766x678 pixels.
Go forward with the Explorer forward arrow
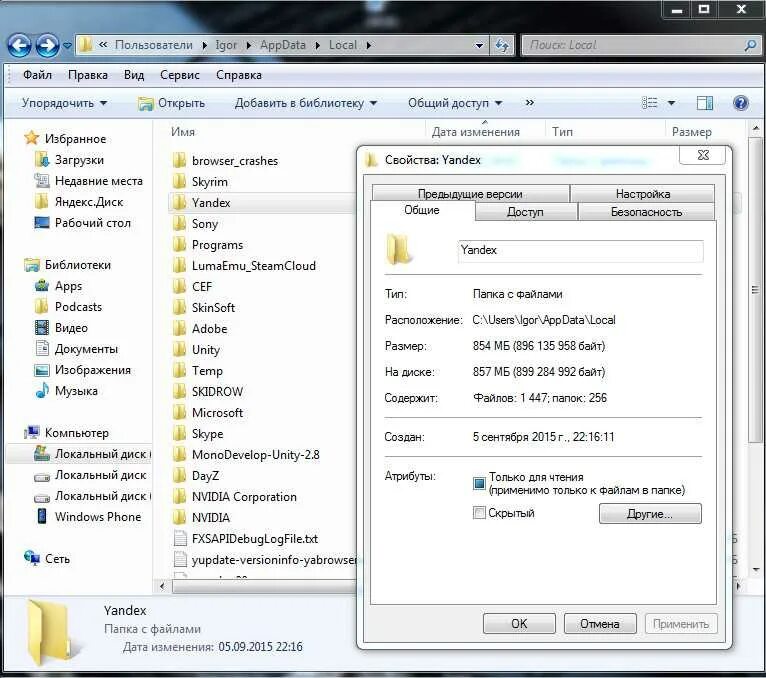pyautogui.click(x=47, y=45)
